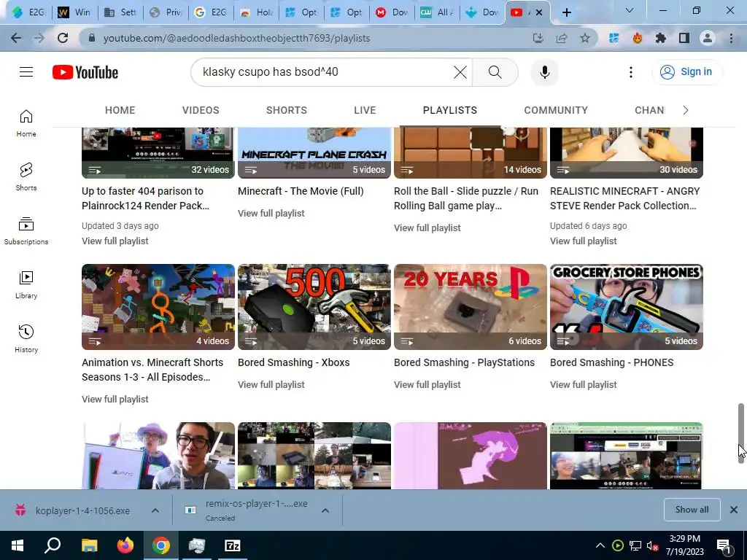This screenshot has height=560, width=747.
Task: Open Animation vs. Minecraft Shorts playlist title
Action: pyautogui.click(x=152, y=370)
